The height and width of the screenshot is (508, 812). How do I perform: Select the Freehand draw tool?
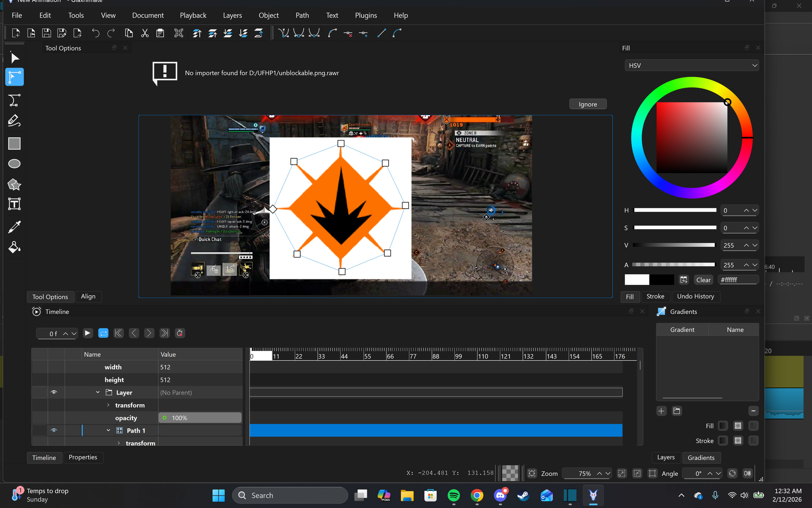(14, 121)
